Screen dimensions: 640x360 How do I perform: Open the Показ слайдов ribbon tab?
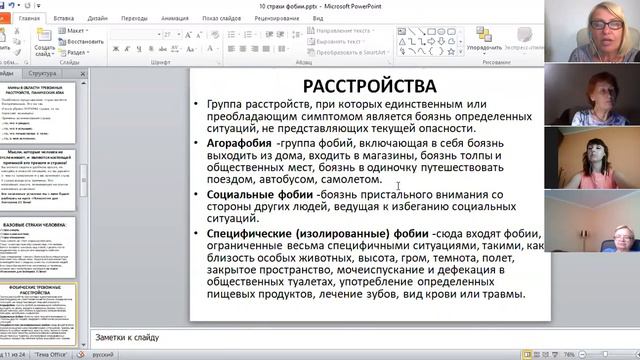tap(222, 18)
